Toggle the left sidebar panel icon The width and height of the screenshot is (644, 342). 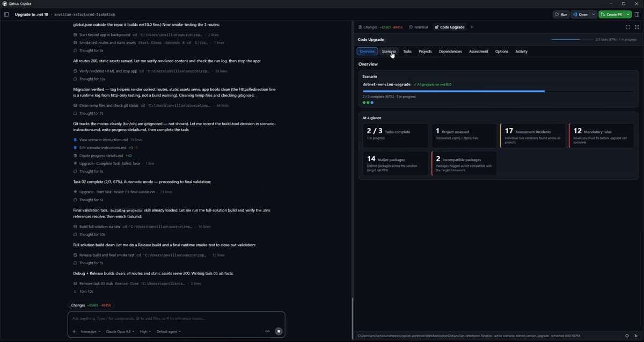tap(6, 14)
